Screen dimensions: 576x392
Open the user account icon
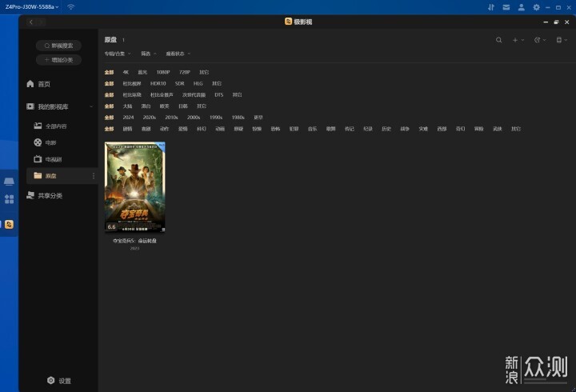[x=522, y=7]
